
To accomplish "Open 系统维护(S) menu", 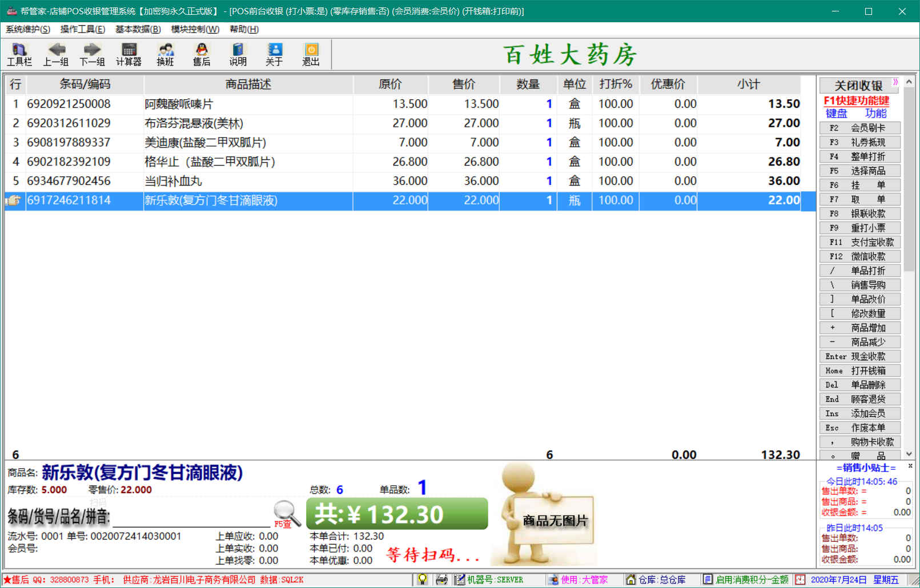I will (x=28, y=29).
